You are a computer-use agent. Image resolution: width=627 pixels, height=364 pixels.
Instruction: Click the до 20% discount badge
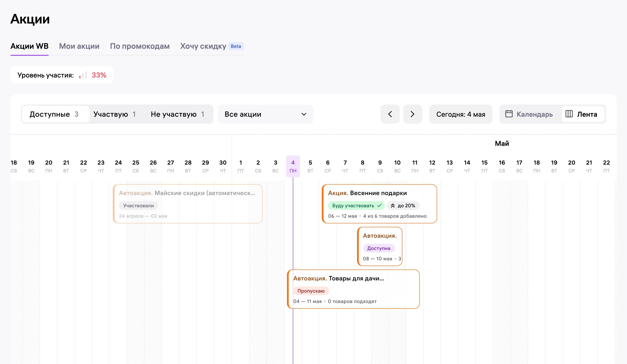pyautogui.click(x=403, y=206)
